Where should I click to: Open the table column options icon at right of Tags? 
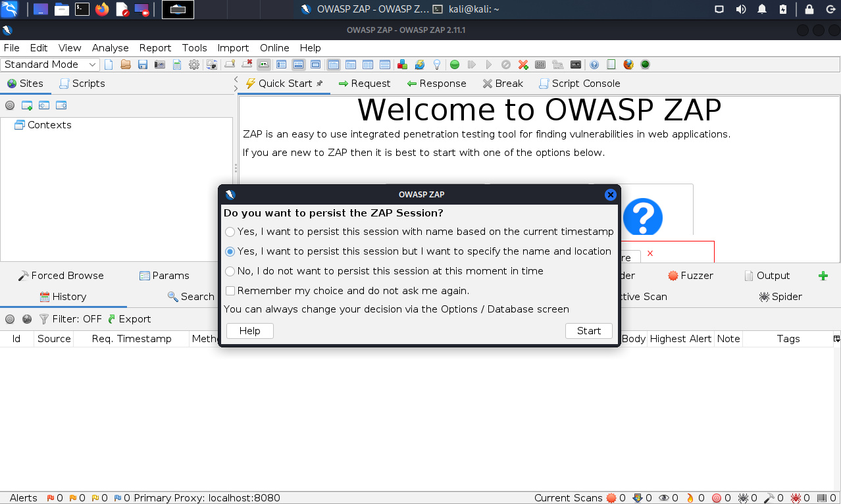(x=836, y=339)
